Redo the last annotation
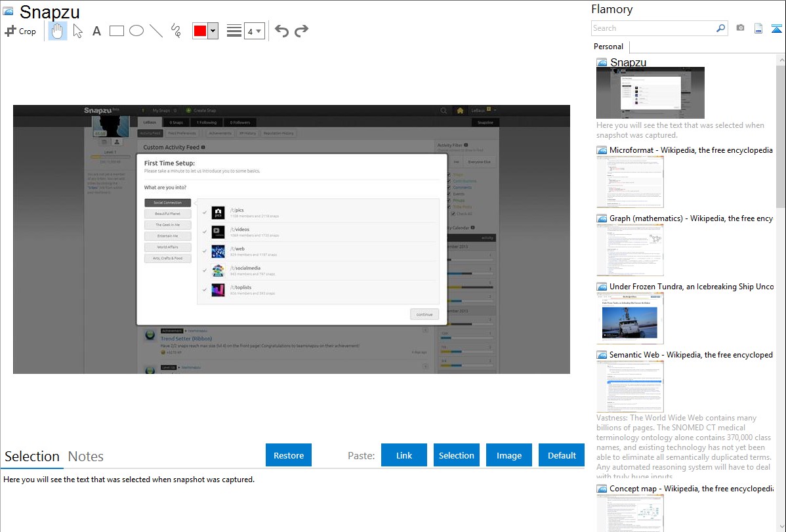The height and width of the screenshot is (532, 786). 301,31
